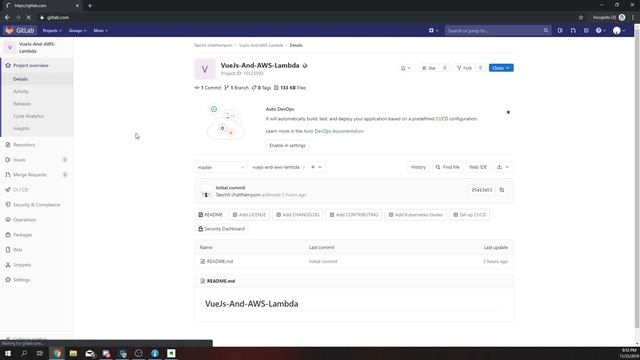Click the History button
Image resolution: width=640 pixels, height=360 pixels.
(x=418, y=167)
